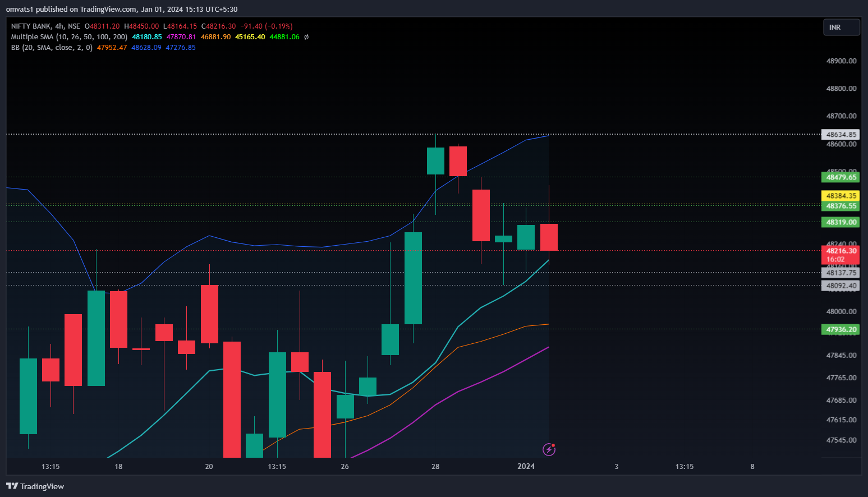Image resolution: width=868 pixels, height=497 pixels.
Task: Click date 20 on the time axis
Action: point(209,467)
